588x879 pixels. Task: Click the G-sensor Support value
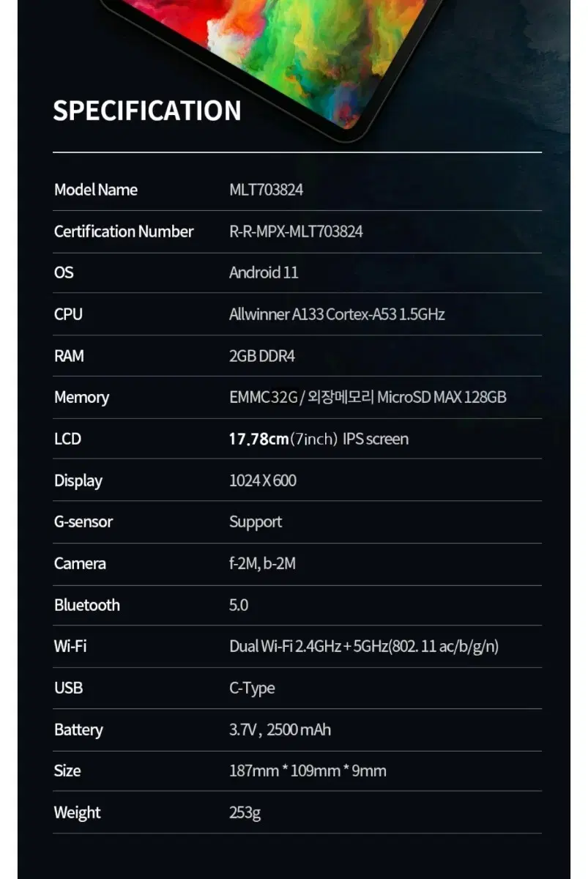(x=256, y=522)
